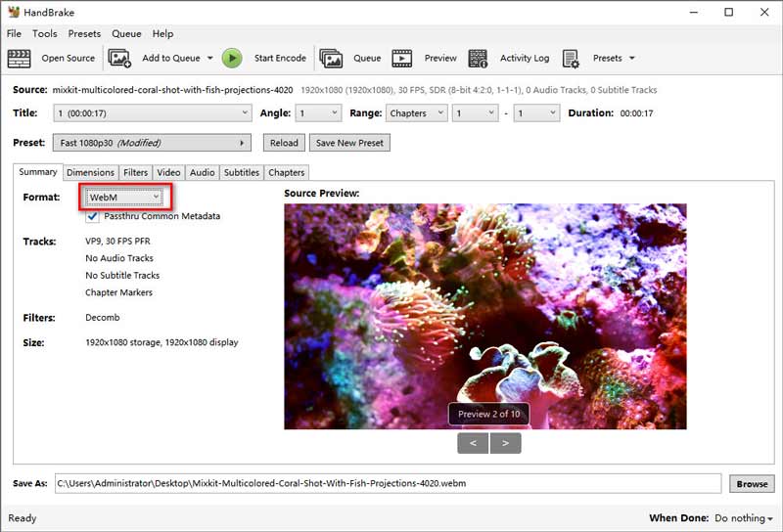783x532 pixels.
Task: Maximize the HandBrake window
Action: (x=728, y=12)
